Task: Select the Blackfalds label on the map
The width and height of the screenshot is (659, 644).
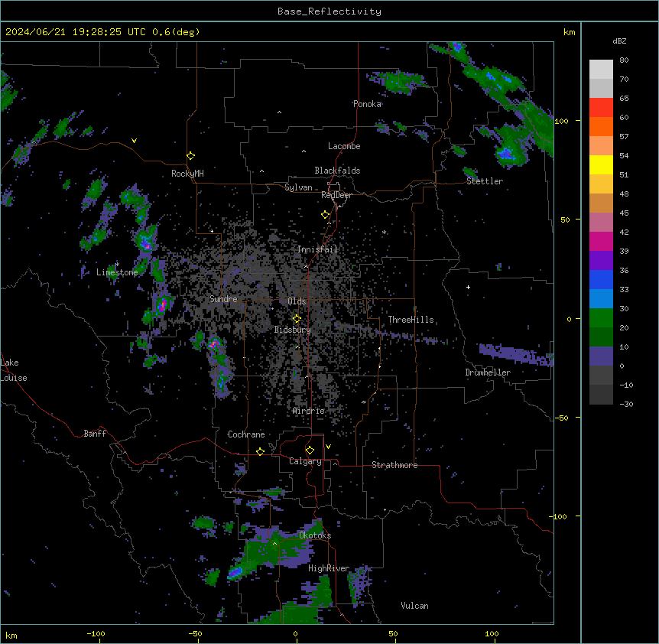Action: 337,171
